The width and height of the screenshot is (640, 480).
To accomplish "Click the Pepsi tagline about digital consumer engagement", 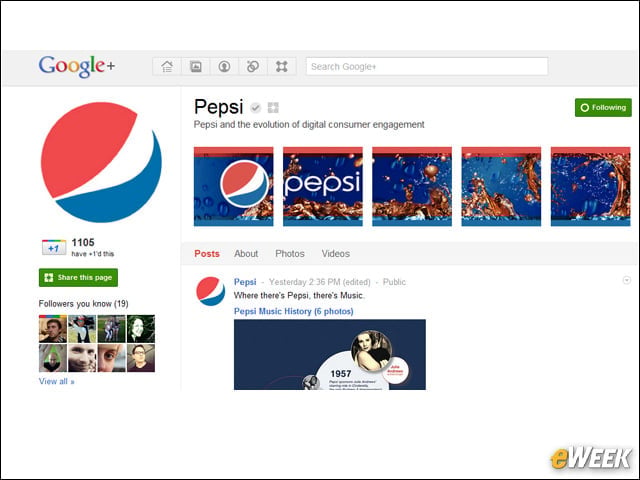I will click(309, 124).
